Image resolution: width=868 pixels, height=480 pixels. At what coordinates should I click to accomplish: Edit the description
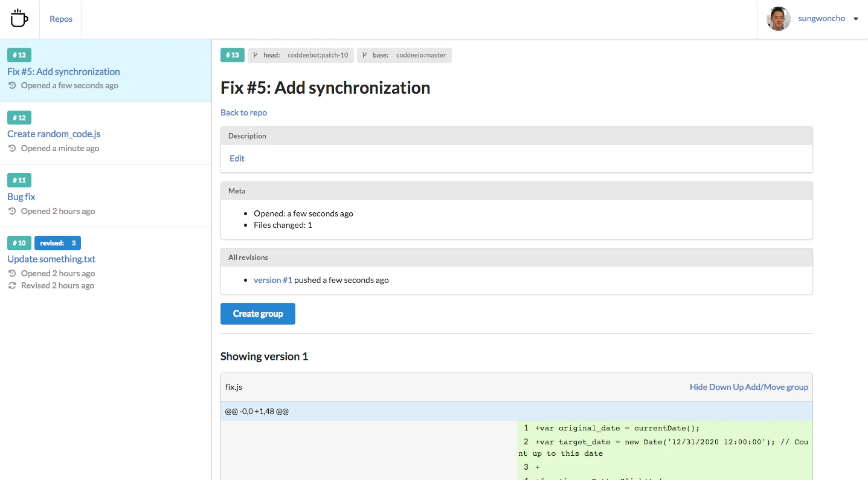237,158
